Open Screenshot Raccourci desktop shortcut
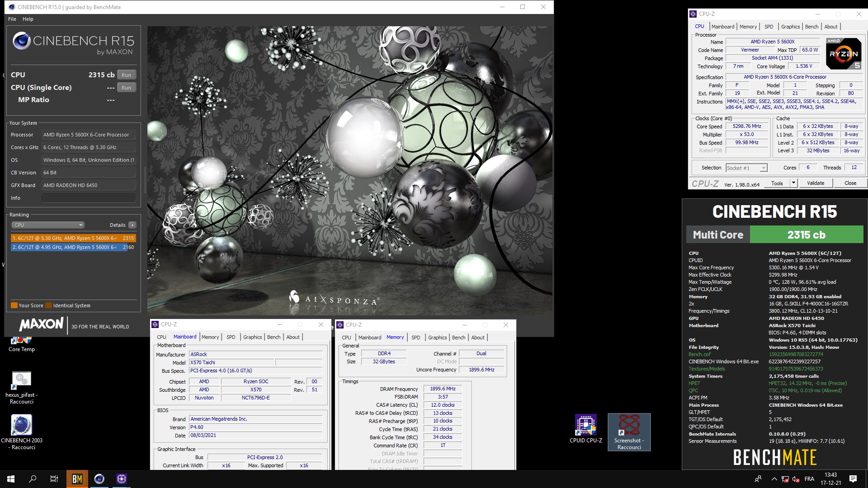868x488 pixels. tap(629, 432)
